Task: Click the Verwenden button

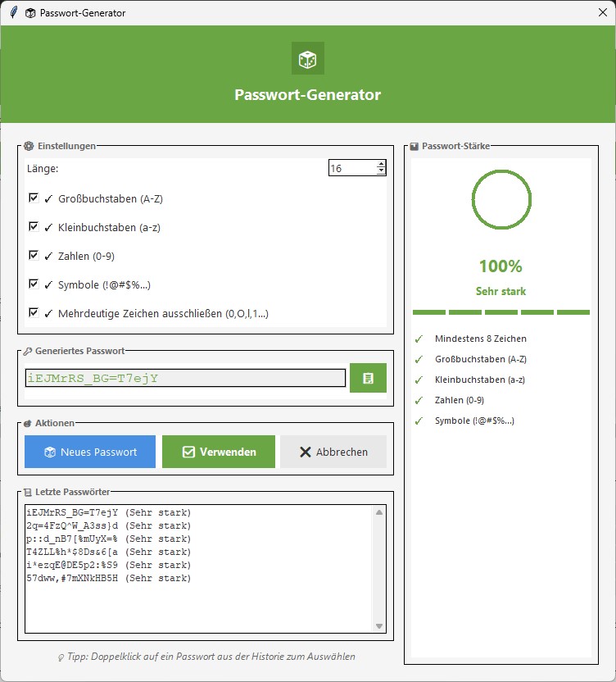Action: (x=219, y=452)
